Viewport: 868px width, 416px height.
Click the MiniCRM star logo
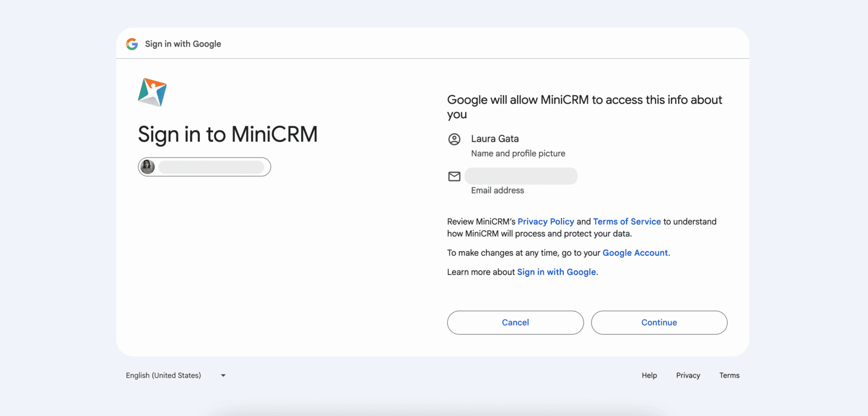(x=152, y=92)
